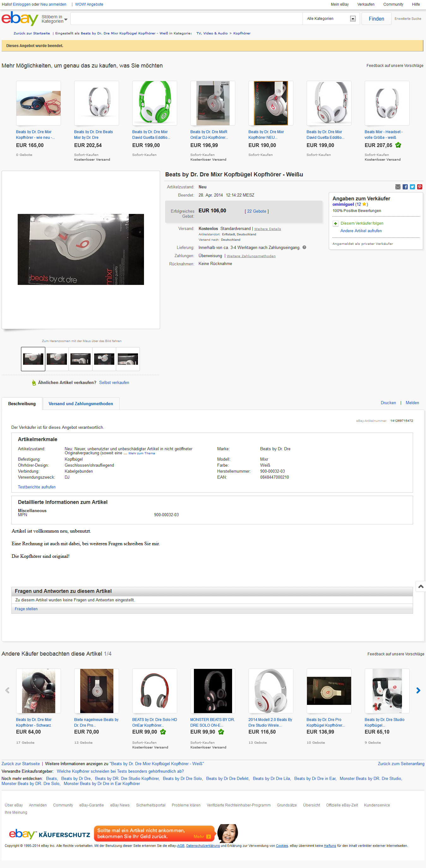
Task: Open Mein eBay menu
Action: click(x=340, y=4)
